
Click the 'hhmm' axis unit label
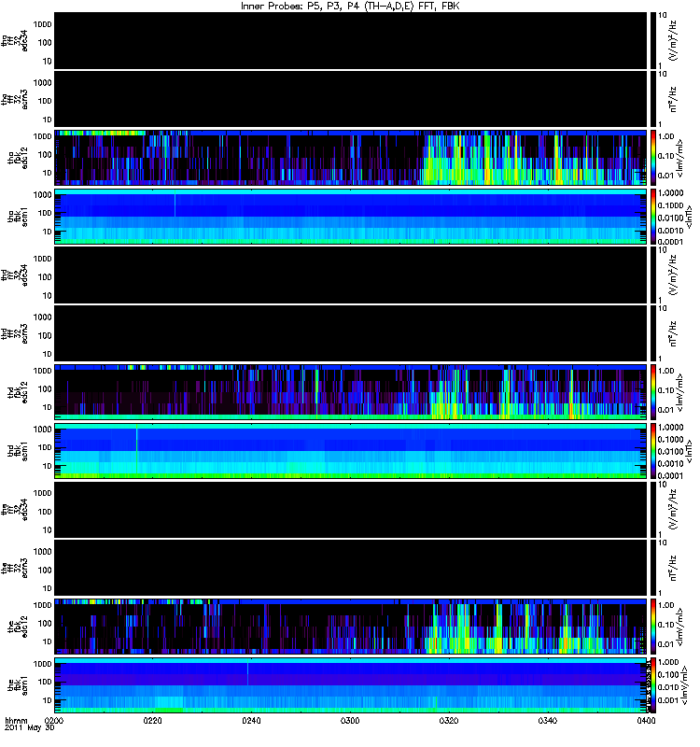(x=17, y=720)
